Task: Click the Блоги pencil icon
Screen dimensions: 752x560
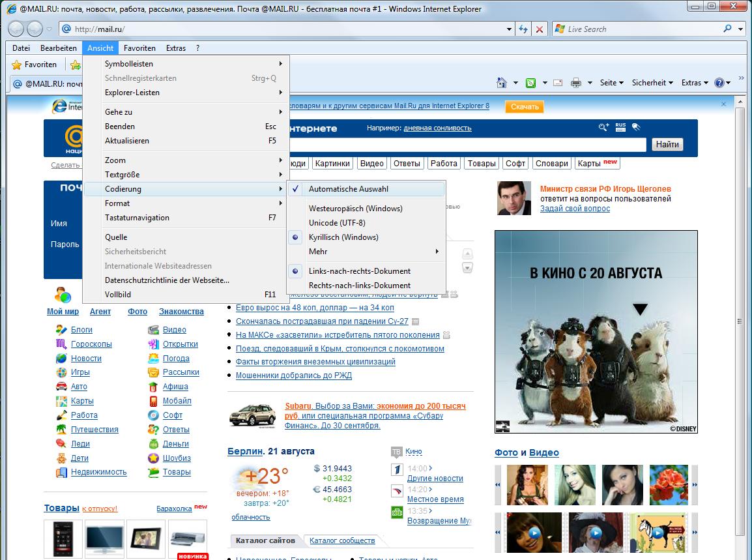Action: pyautogui.click(x=61, y=330)
